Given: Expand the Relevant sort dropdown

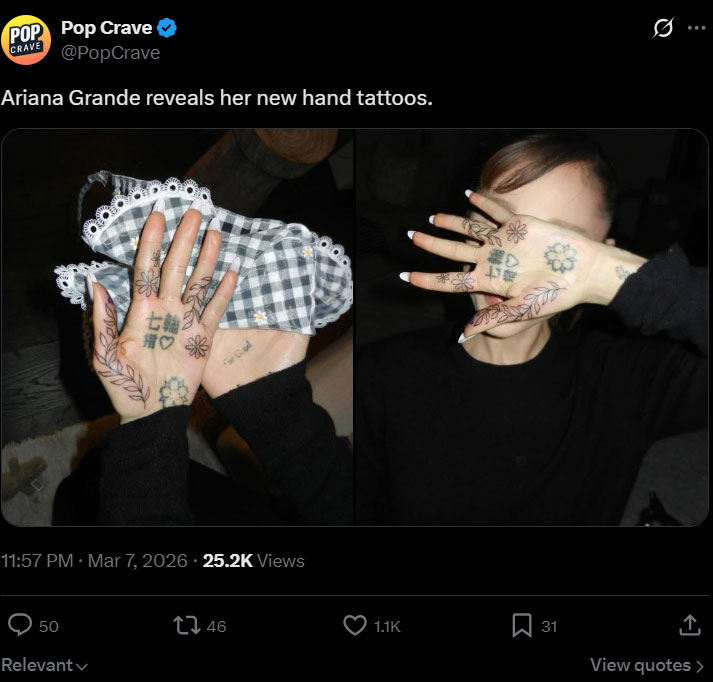Looking at the screenshot, I should (45, 665).
